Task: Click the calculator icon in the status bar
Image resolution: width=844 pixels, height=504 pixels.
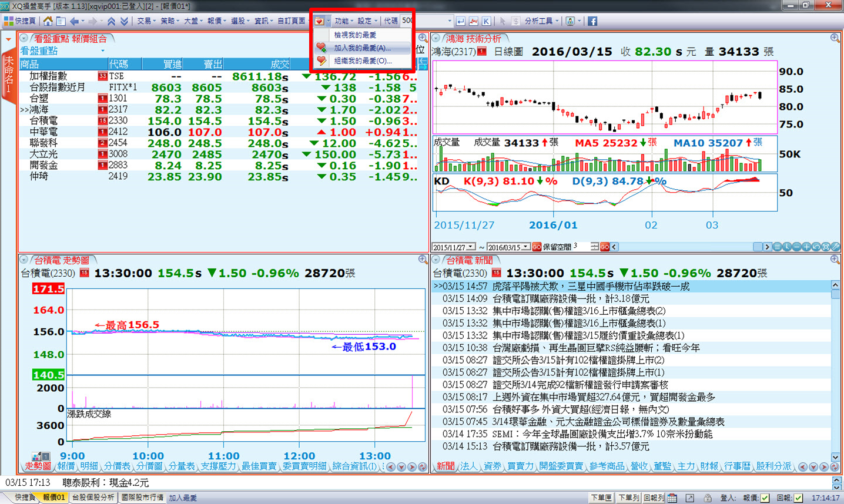Action: click(672, 498)
